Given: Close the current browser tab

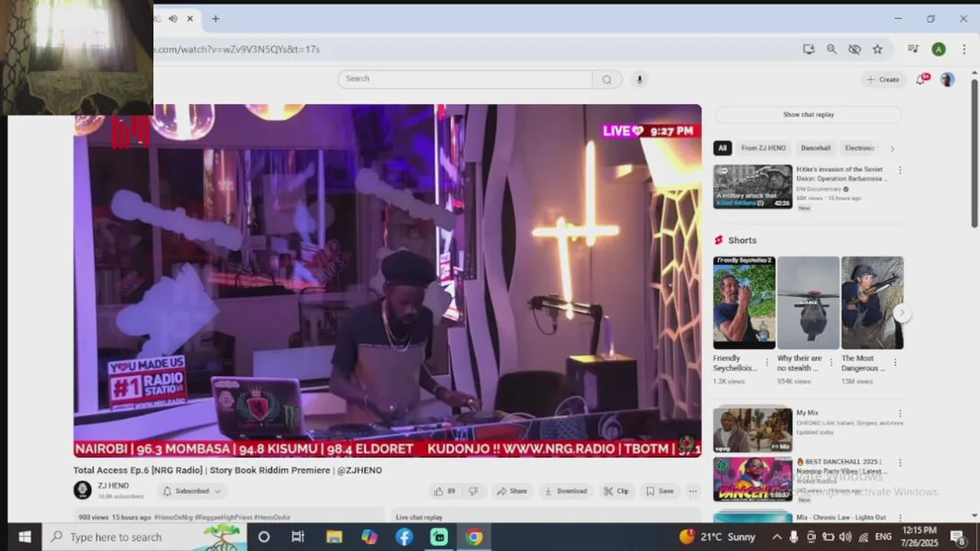Looking at the screenshot, I should [190, 18].
